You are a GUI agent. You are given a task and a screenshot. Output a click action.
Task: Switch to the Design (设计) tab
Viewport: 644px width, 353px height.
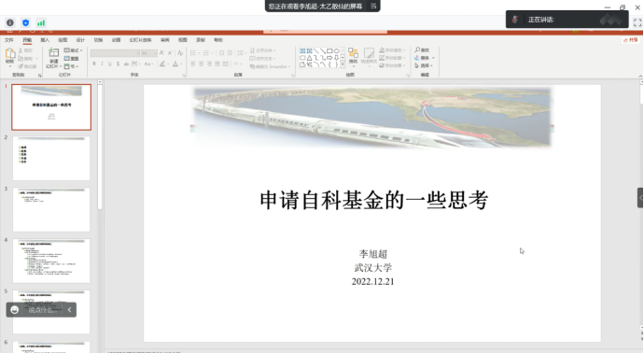[x=80, y=40]
